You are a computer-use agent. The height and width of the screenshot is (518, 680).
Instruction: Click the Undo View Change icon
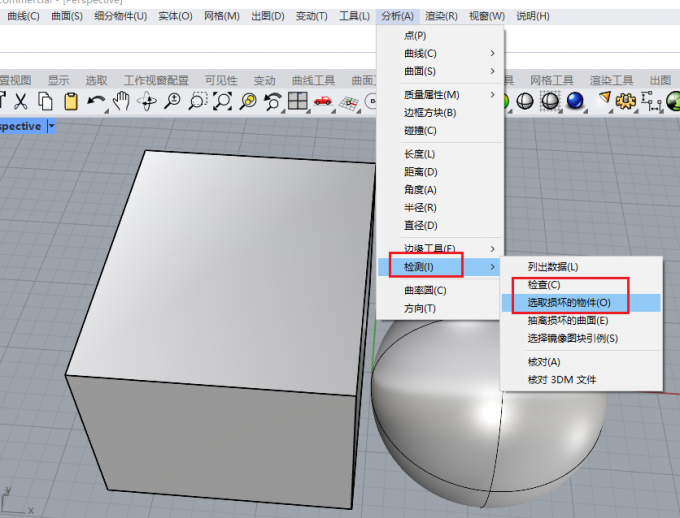[273, 102]
